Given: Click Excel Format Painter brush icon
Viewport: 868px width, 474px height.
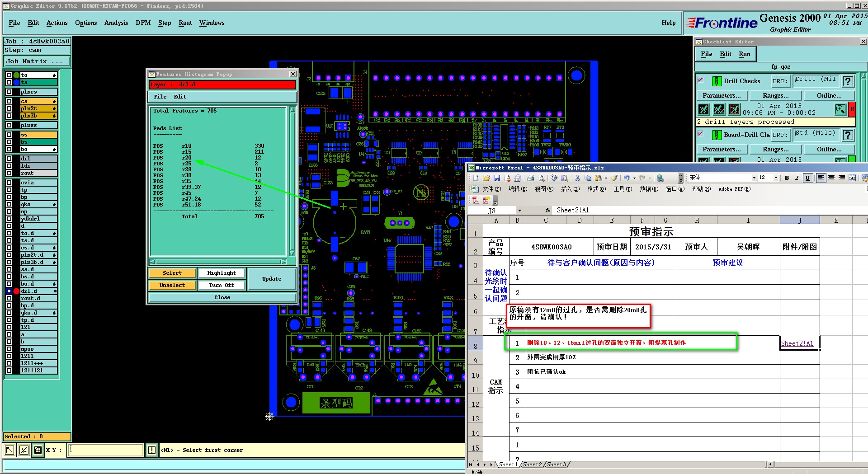Looking at the screenshot, I should tap(614, 178).
